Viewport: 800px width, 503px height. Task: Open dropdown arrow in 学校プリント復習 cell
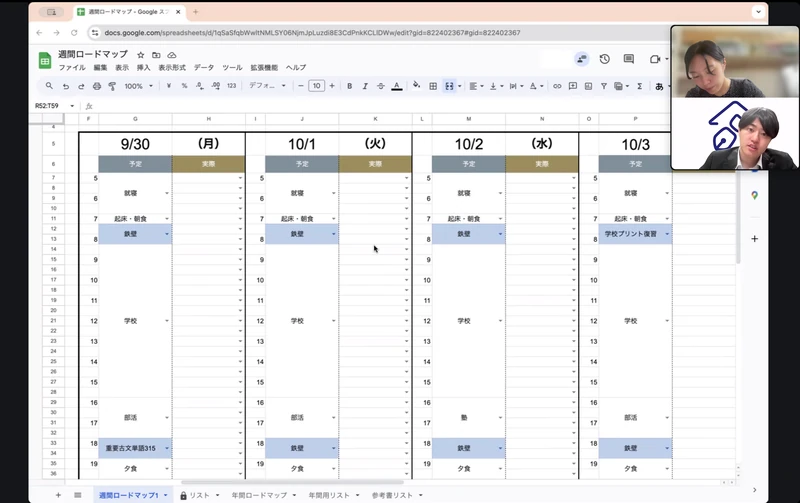[667, 234]
